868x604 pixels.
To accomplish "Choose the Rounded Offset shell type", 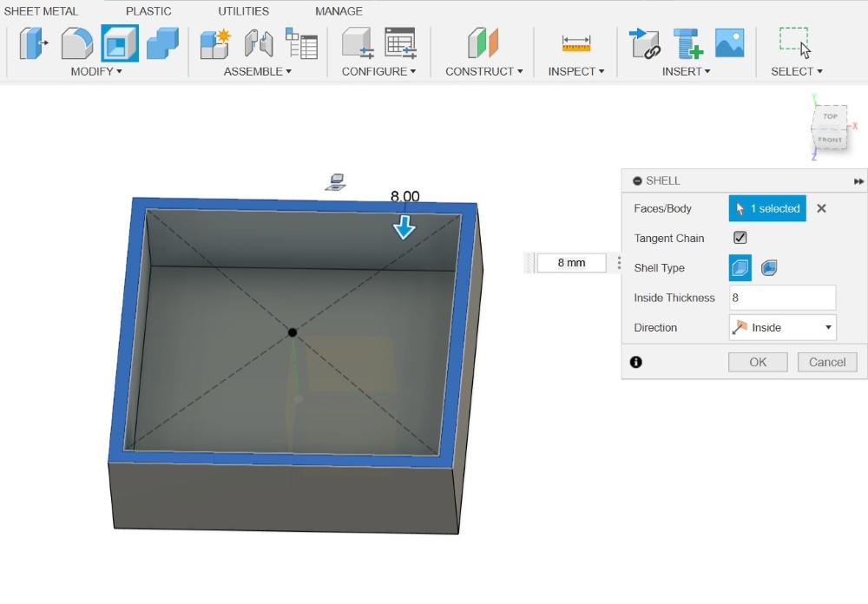I will (x=769, y=268).
